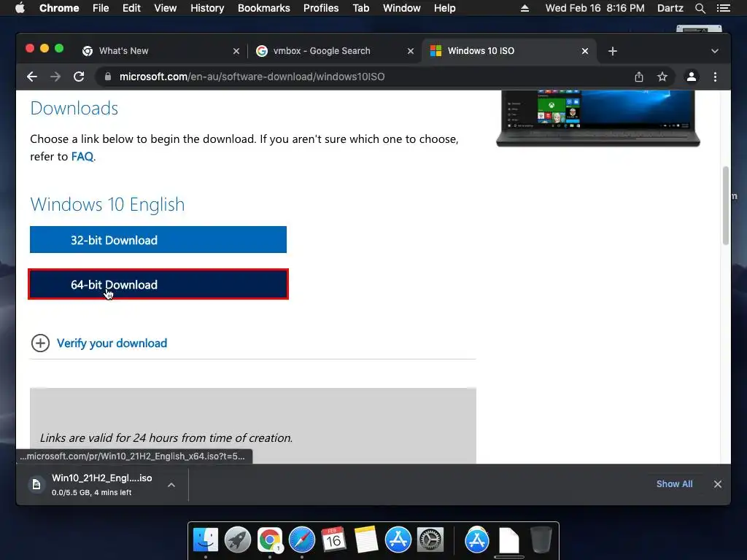747x560 pixels.
Task: Open the Window menu
Action: click(x=402, y=8)
